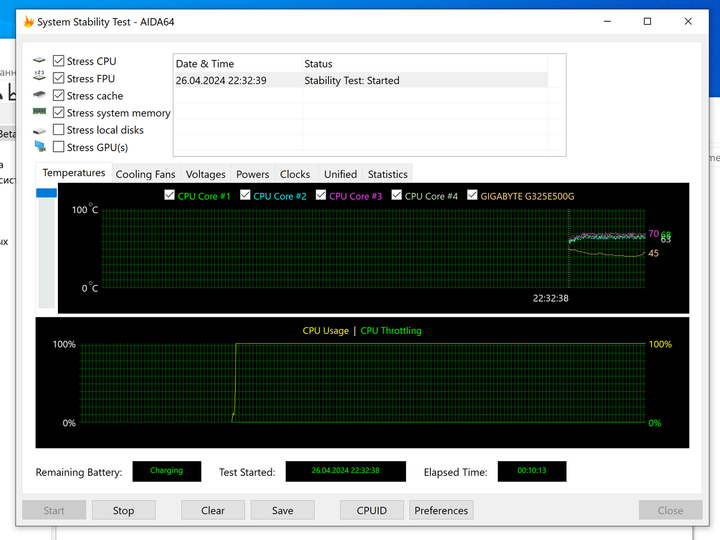The image size is (720, 540).
Task: Enable the Stress local disks checkbox
Action: [58, 129]
